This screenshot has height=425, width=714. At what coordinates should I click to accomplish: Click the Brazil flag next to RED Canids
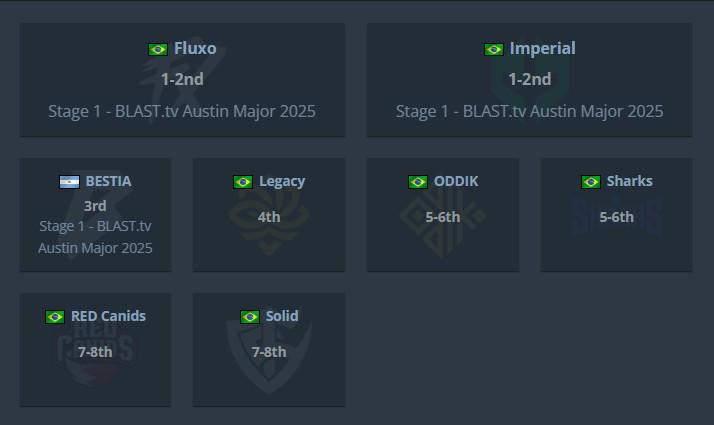point(55,317)
